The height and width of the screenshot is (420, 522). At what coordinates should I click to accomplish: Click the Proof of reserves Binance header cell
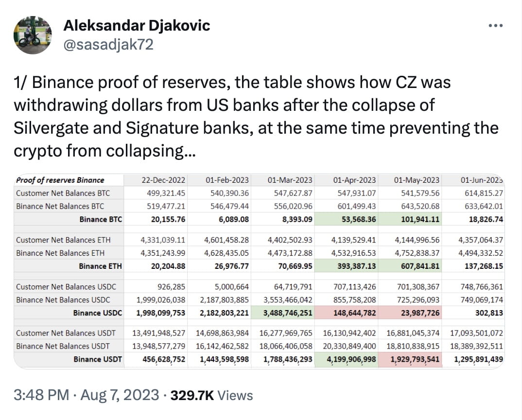[x=56, y=180]
